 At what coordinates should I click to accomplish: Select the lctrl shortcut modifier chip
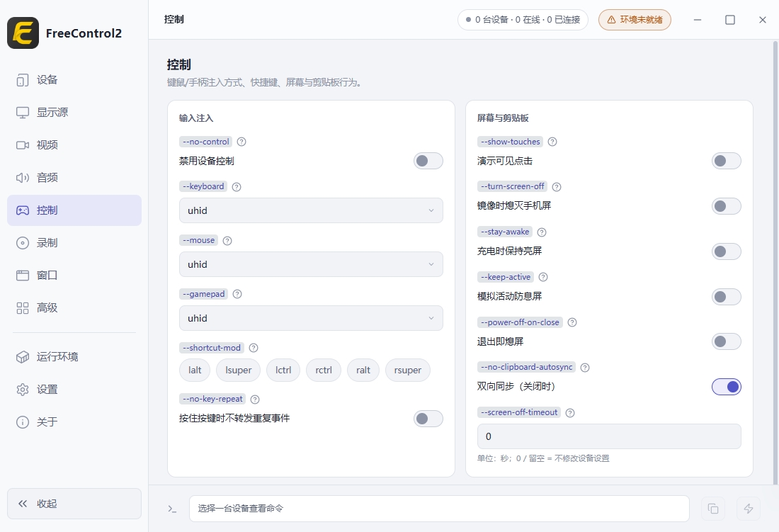283,370
